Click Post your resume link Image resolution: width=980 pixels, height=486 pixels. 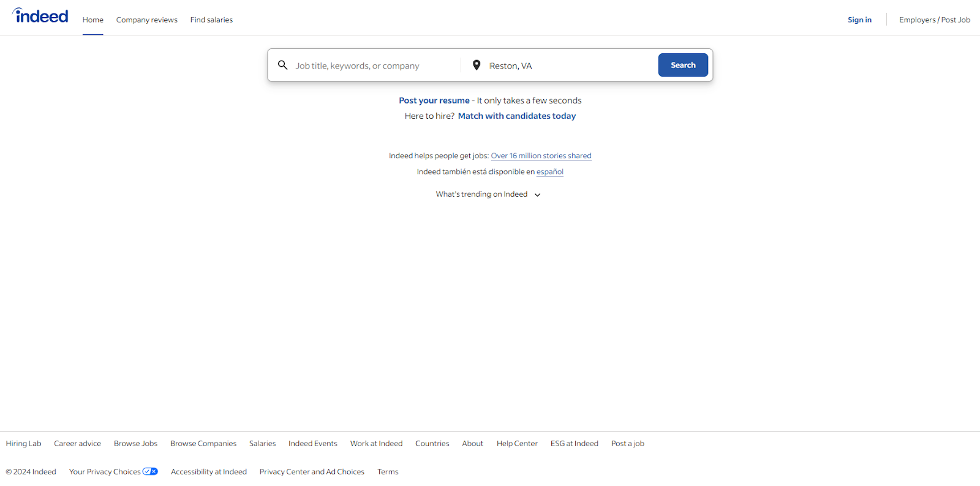[x=434, y=101]
